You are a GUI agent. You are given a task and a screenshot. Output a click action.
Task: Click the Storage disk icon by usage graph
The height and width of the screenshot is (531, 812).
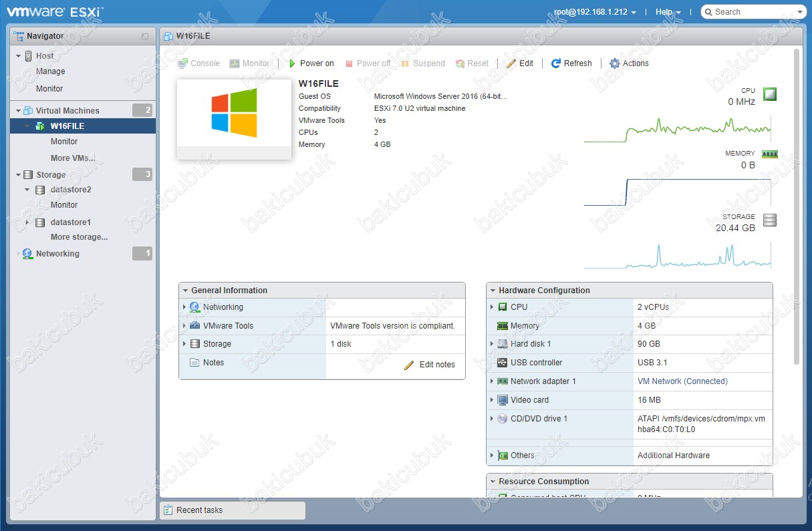[770, 220]
